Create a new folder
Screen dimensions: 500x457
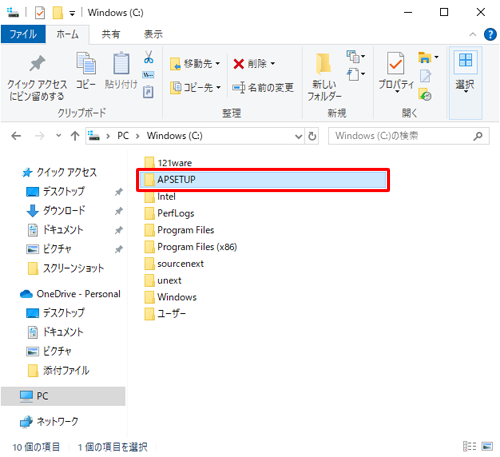click(324, 77)
